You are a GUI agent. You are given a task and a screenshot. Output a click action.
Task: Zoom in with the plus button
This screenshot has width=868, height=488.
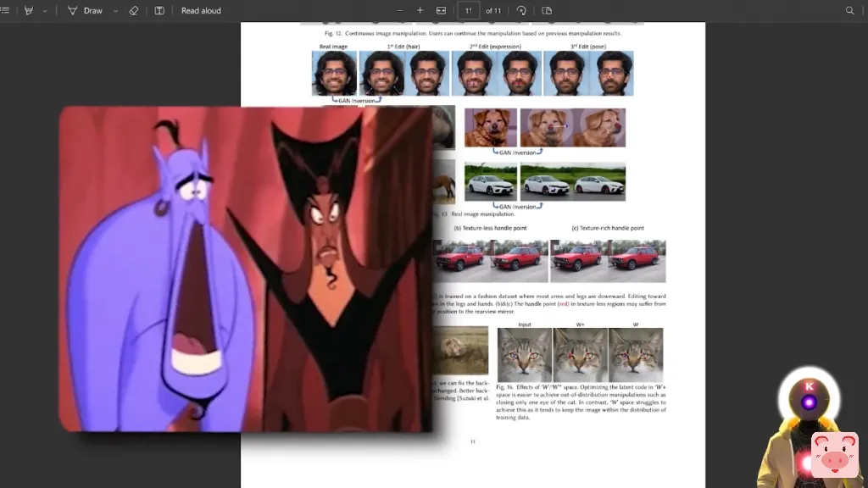pos(420,10)
